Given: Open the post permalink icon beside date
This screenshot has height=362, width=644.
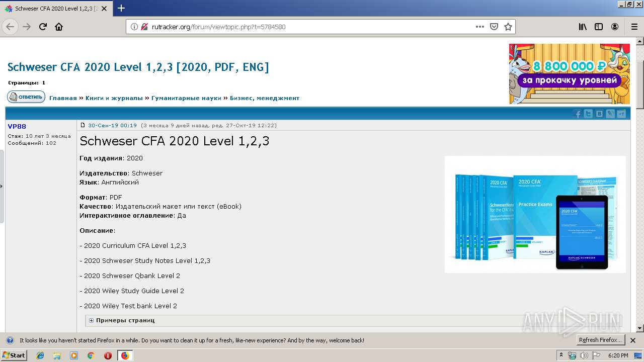Looking at the screenshot, I should pyautogui.click(x=83, y=125).
